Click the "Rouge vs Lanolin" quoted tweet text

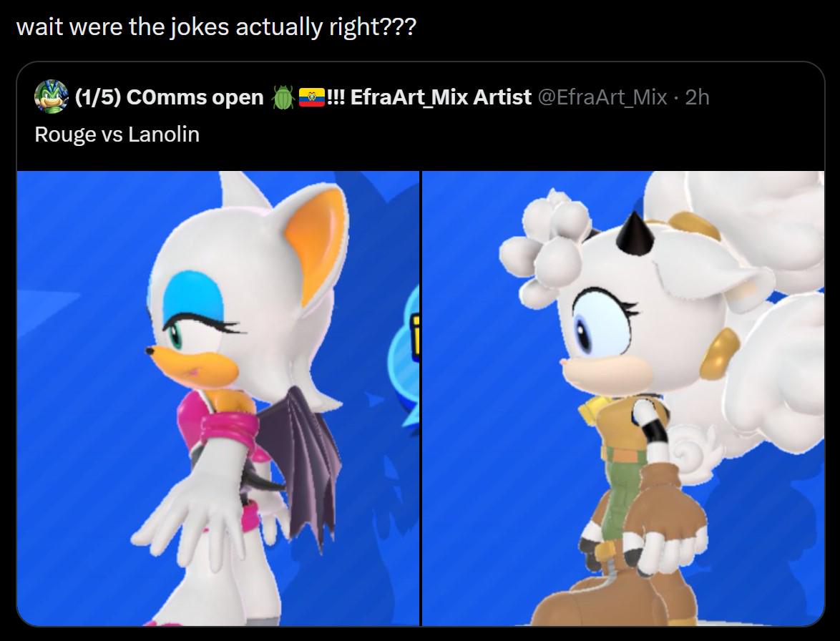[x=117, y=134]
